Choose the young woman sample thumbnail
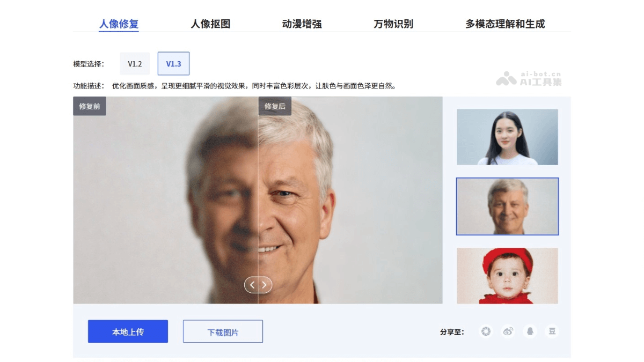644x362 pixels. click(507, 137)
